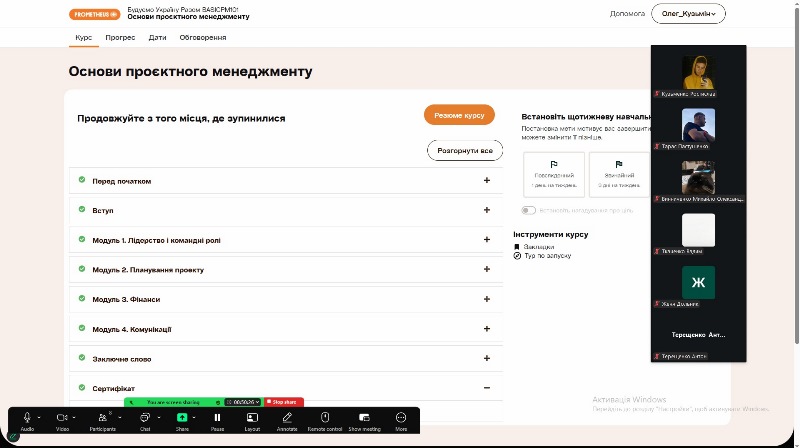Select the three-days-per-week goal card
The image size is (800, 448).
click(619, 175)
